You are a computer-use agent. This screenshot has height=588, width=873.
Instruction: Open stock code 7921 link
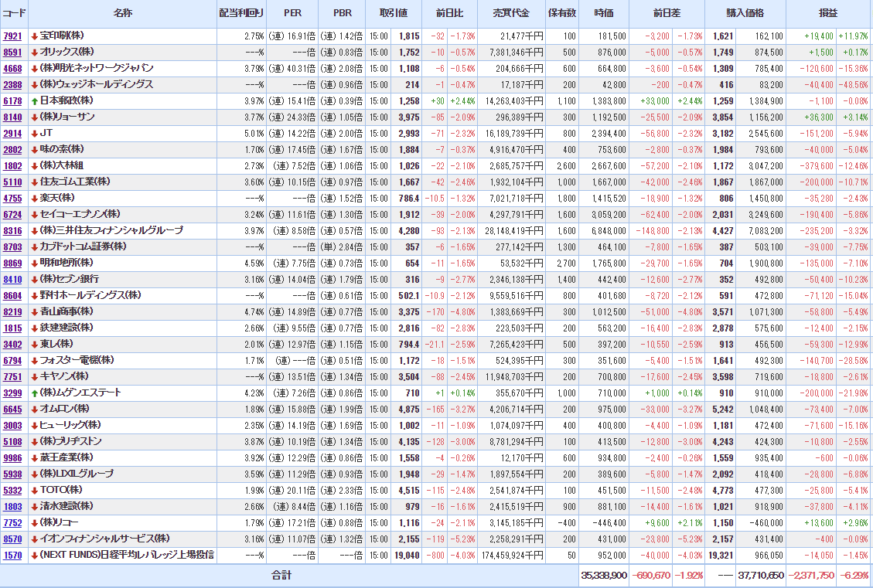(x=12, y=36)
